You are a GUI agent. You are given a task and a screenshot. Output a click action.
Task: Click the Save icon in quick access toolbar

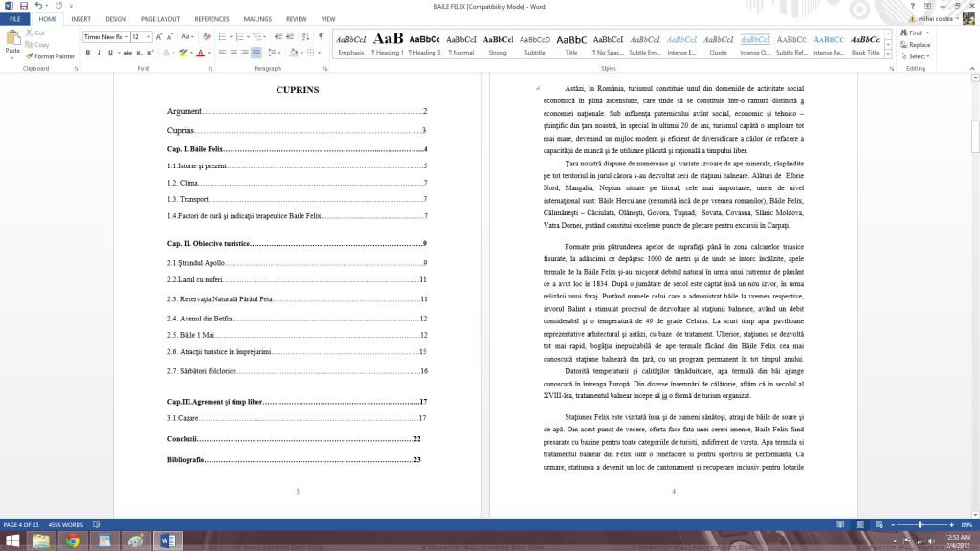(22, 6)
